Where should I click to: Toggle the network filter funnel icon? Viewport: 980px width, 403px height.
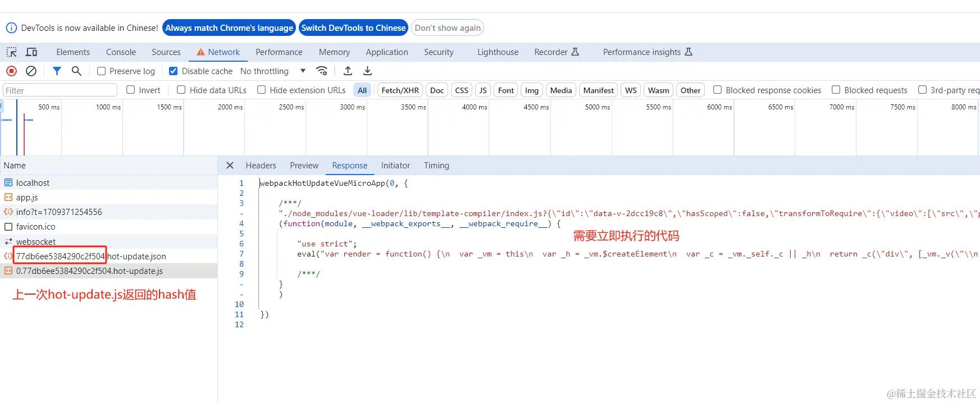(x=57, y=71)
